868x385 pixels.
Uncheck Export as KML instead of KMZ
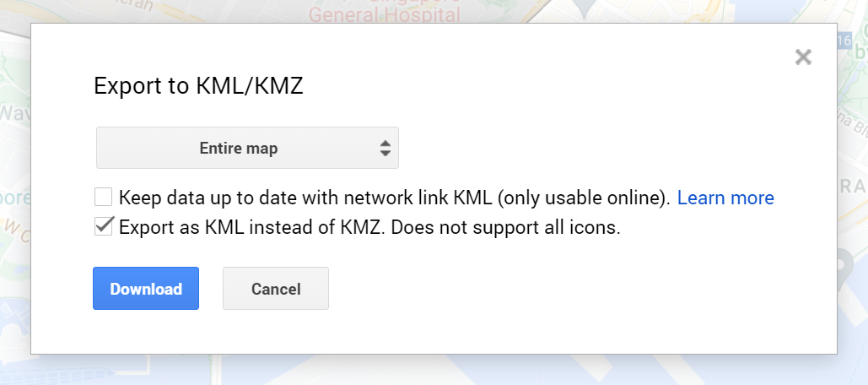104,226
